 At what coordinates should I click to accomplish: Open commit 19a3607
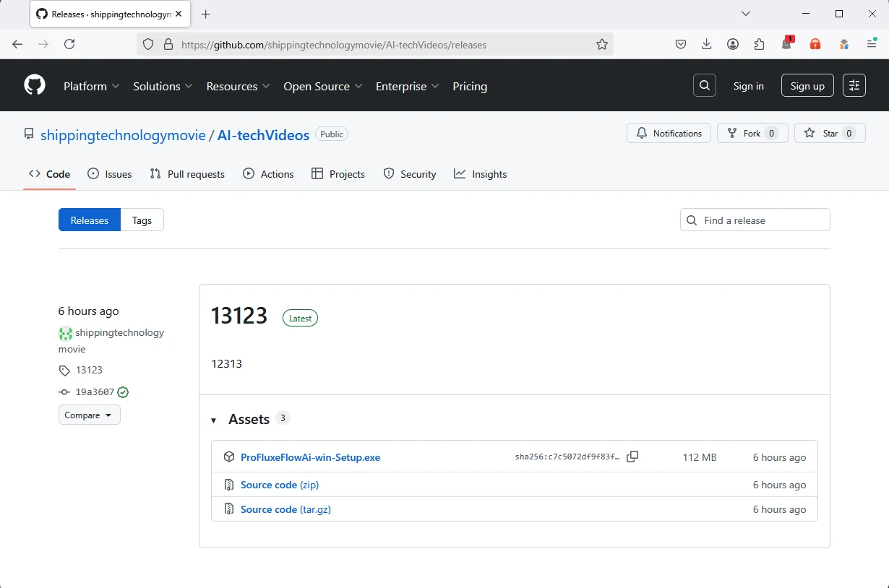tap(95, 392)
